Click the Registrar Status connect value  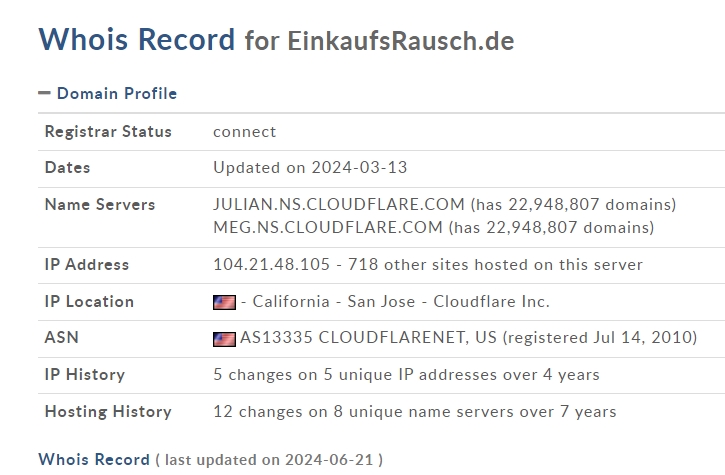[244, 132]
